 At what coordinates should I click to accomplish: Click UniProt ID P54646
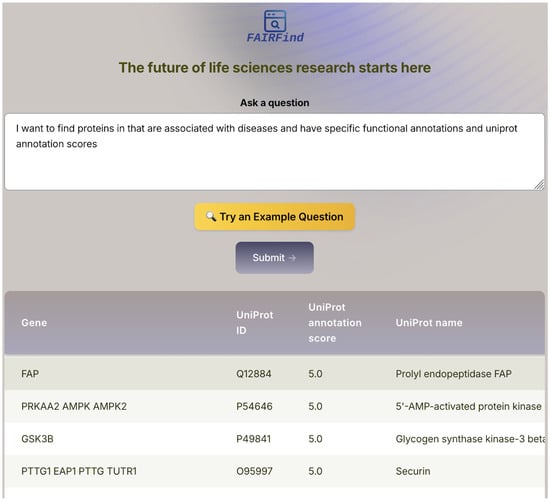pyautogui.click(x=254, y=406)
